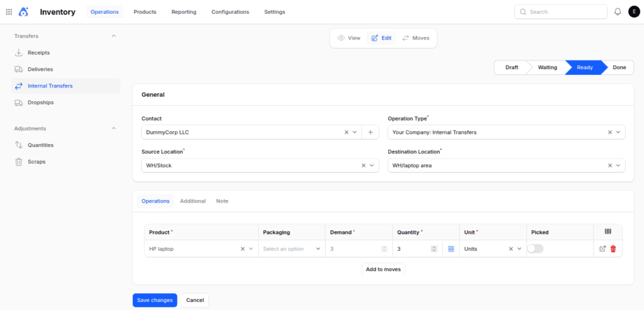Open the apps grid launcher icon
This screenshot has width=644, height=310.
click(x=9, y=12)
